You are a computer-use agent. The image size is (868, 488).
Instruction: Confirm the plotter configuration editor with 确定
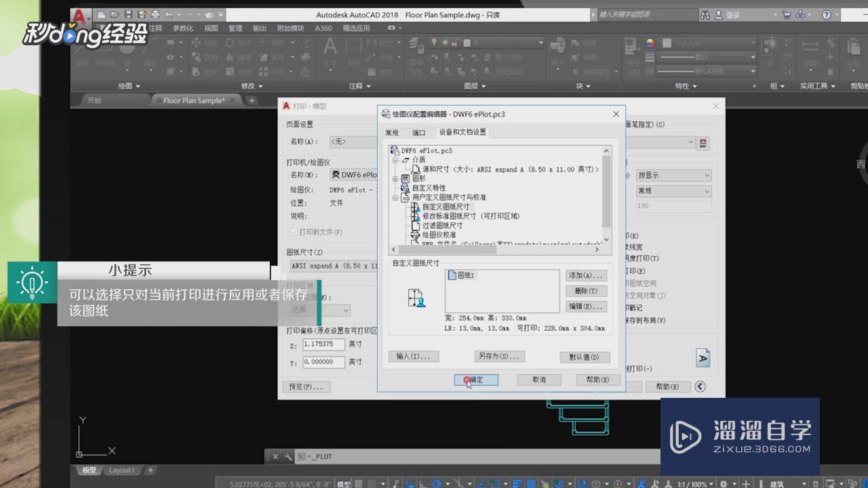coord(476,380)
